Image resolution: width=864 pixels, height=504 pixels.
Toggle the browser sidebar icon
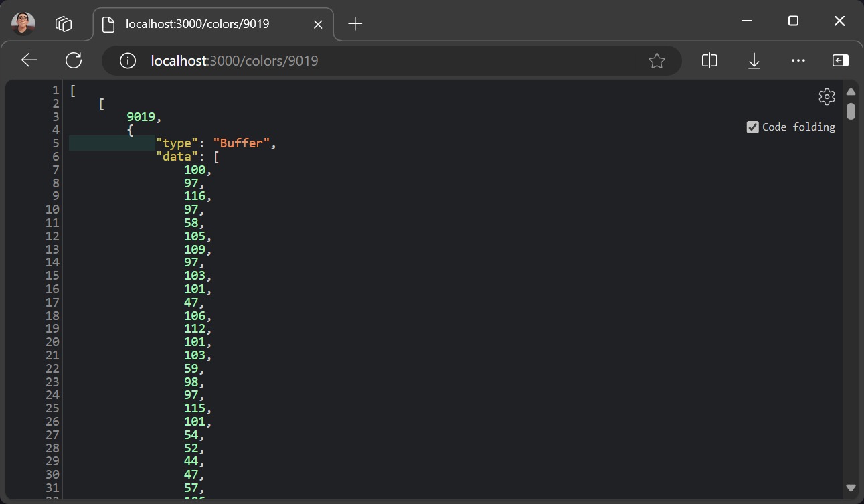click(x=840, y=60)
